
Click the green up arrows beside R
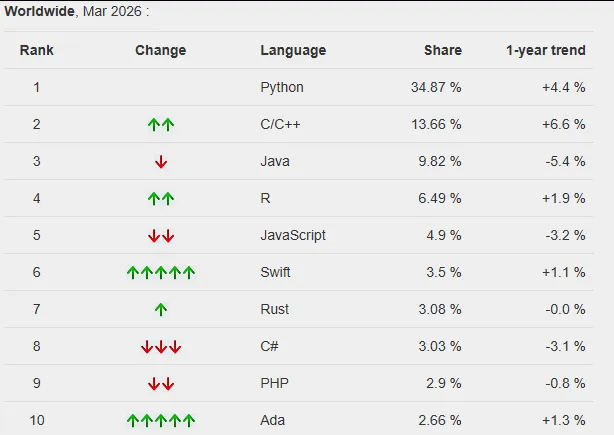[161, 199]
